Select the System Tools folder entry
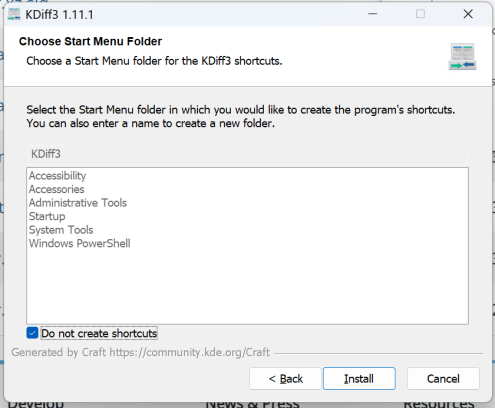Screen dimensions: 495x408 point(61,230)
